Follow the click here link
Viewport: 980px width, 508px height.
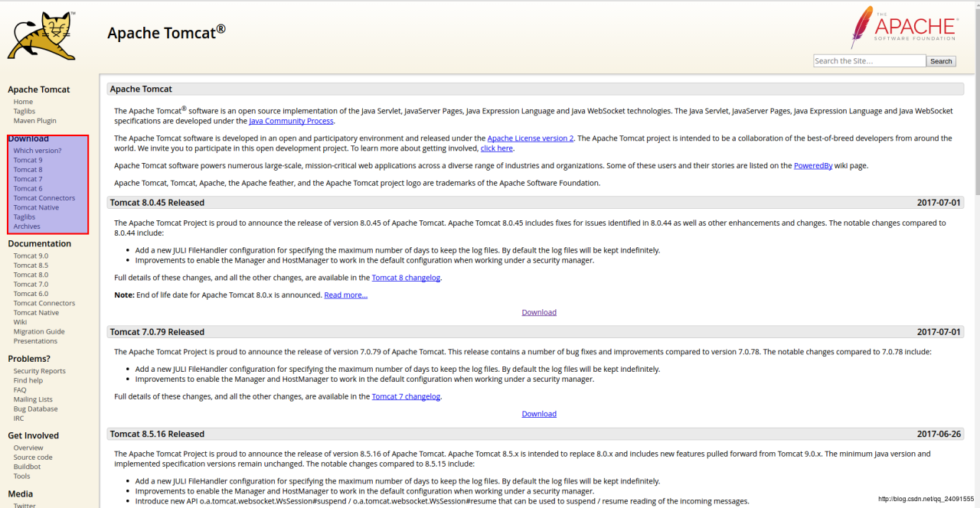tap(497, 148)
